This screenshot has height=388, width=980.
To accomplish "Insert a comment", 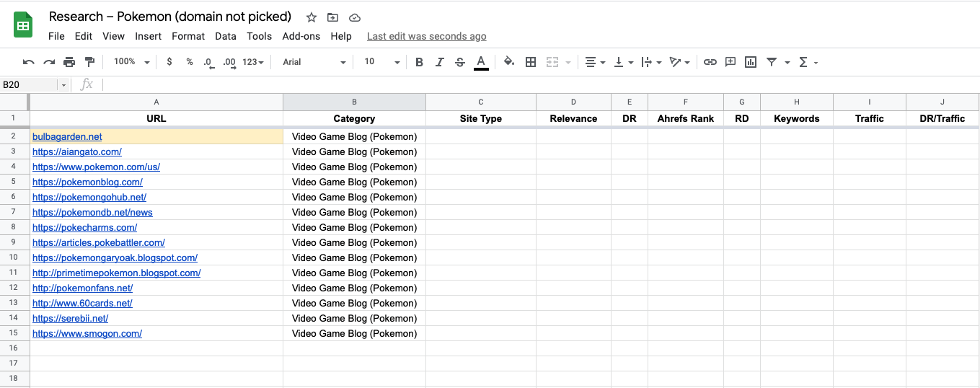I will click(730, 62).
